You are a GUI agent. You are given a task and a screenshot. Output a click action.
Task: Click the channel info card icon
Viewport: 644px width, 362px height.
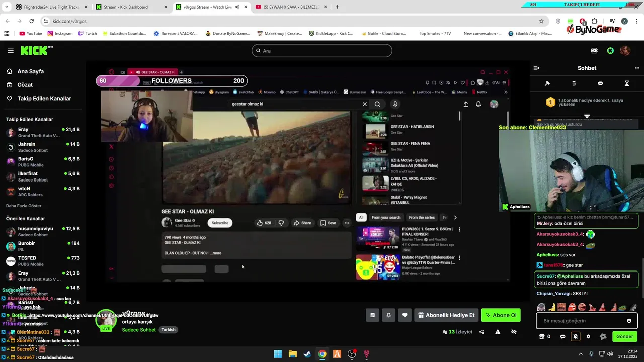coord(372,315)
